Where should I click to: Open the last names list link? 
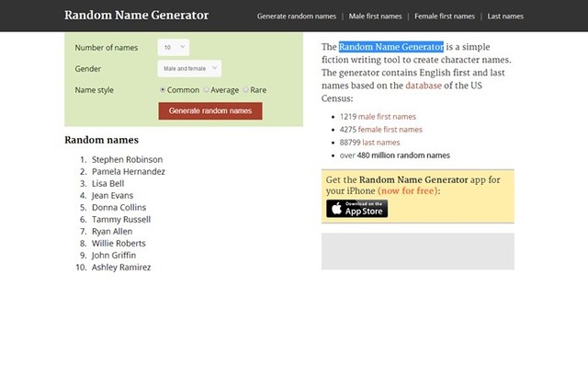(381, 143)
